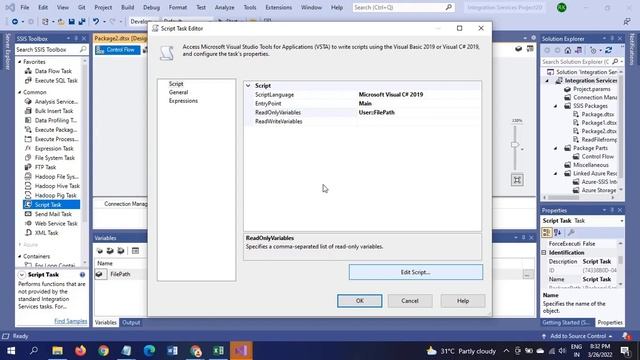Viewport: 640px width, 360px height.
Task: Select Hadoop Hive Task in toolbox
Action: pyautogui.click(x=57, y=186)
